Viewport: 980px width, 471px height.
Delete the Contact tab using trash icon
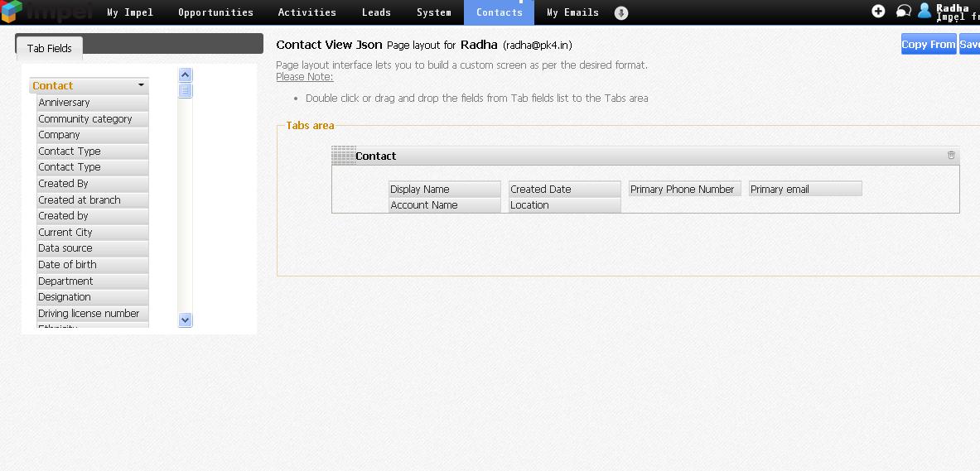tap(951, 155)
